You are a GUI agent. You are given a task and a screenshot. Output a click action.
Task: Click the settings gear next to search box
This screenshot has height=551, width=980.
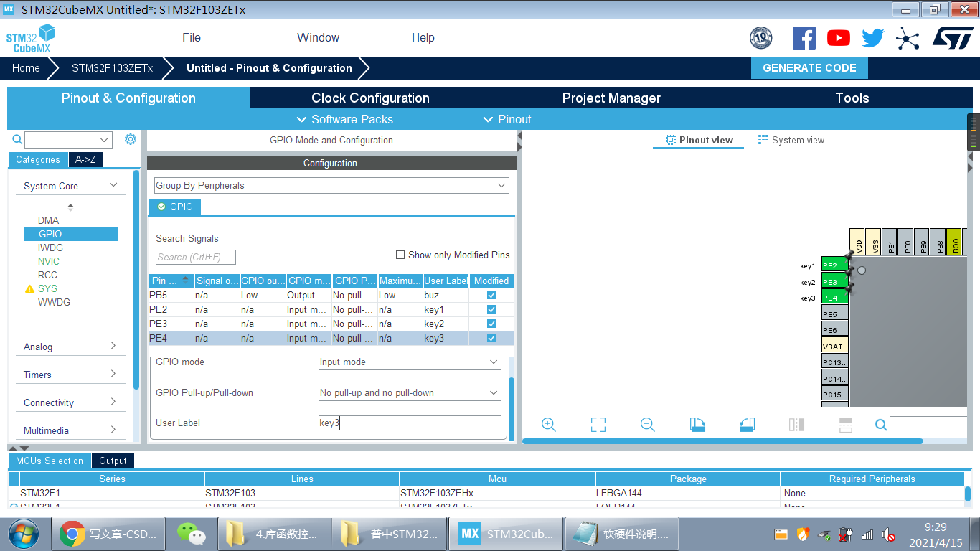point(130,139)
